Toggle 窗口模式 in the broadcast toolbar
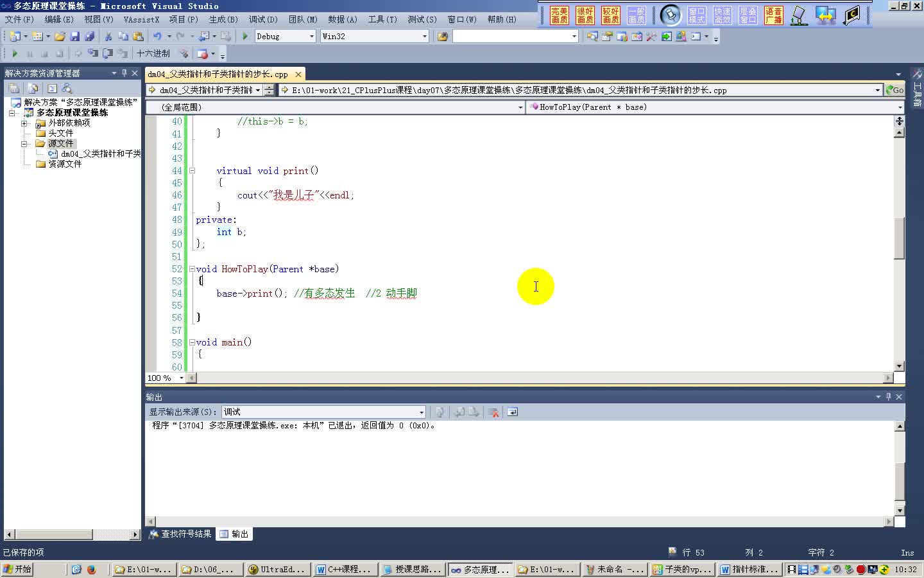924x578 pixels. (697, 15)
